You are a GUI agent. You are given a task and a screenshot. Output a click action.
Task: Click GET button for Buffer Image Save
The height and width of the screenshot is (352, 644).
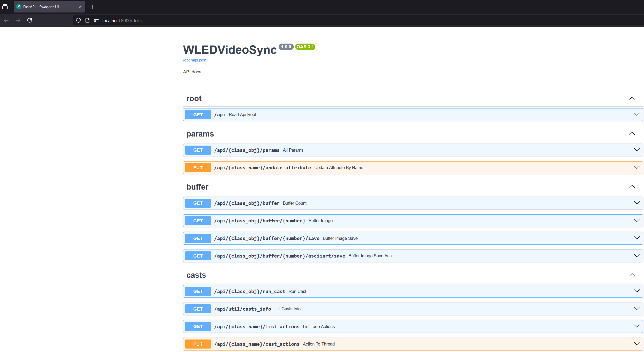198,238
